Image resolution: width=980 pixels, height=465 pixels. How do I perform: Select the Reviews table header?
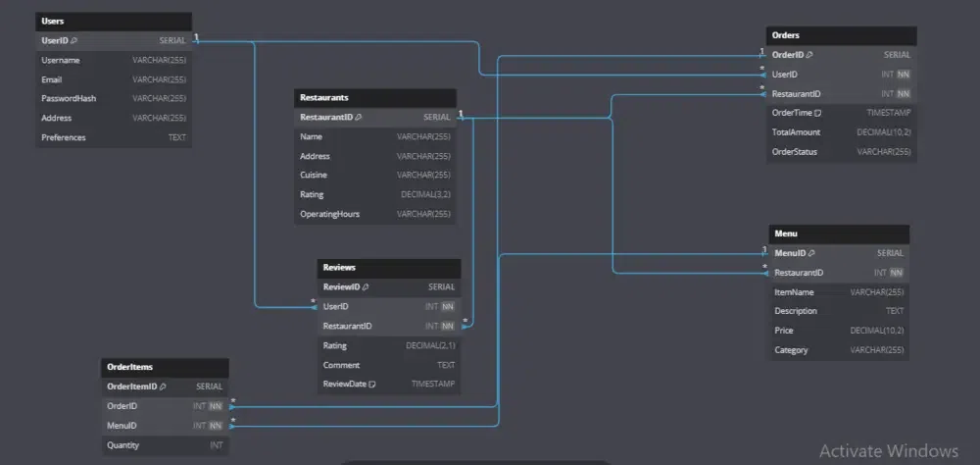pos(389,268)
